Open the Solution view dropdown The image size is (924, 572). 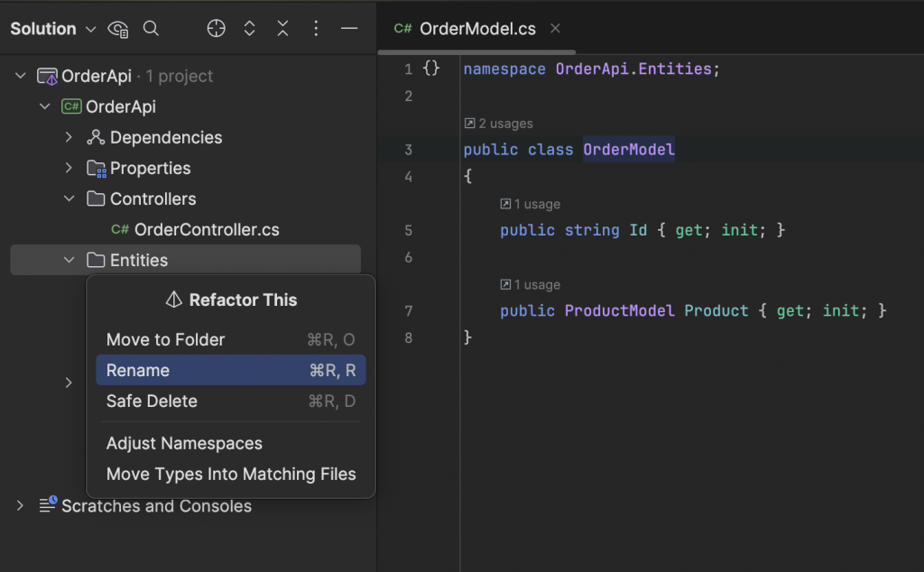90,29
